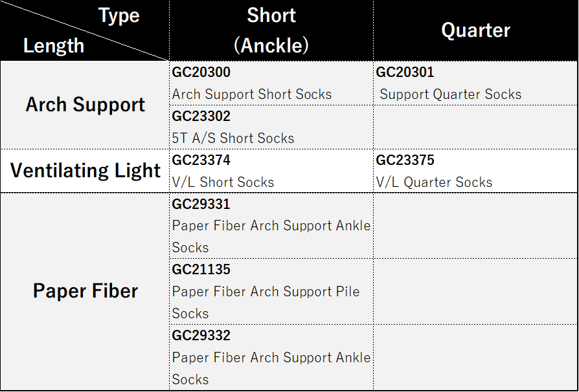This screenshot has width=579, height=392.
Task: Open product code GC23374
Action: [x=201, y=160]
